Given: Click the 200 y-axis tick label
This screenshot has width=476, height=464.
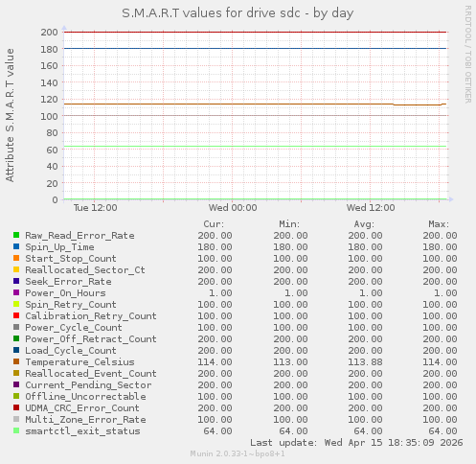Looking at the screenshot, I should click(49, 32).
